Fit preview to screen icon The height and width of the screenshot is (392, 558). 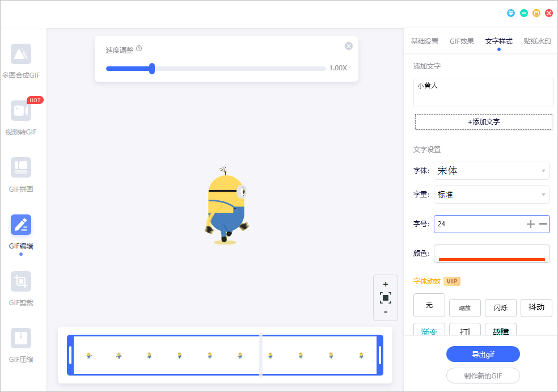tap(386, 298)
